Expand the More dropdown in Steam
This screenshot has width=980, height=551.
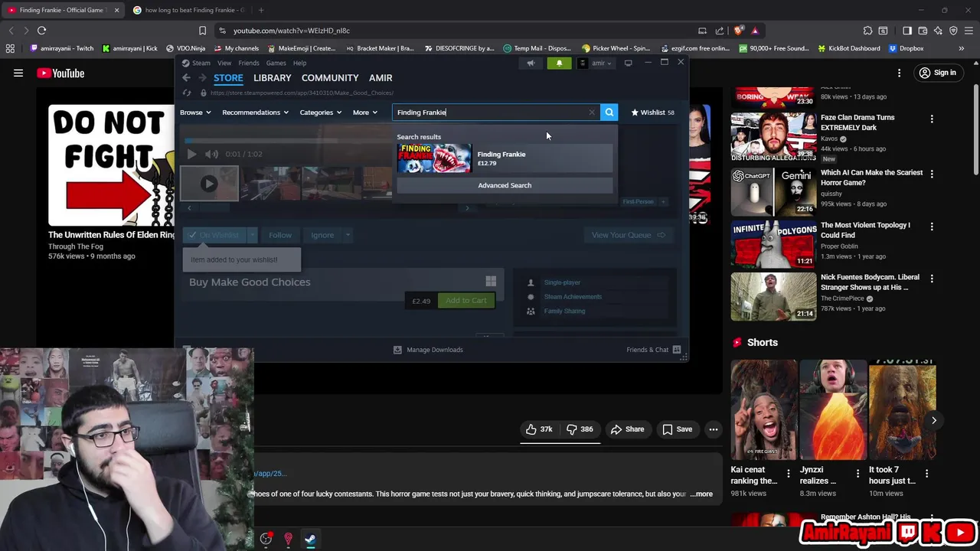tap(364, 112)
